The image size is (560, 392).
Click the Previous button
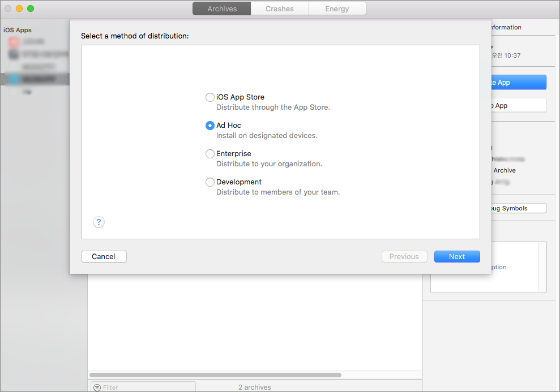click(404, 256)
